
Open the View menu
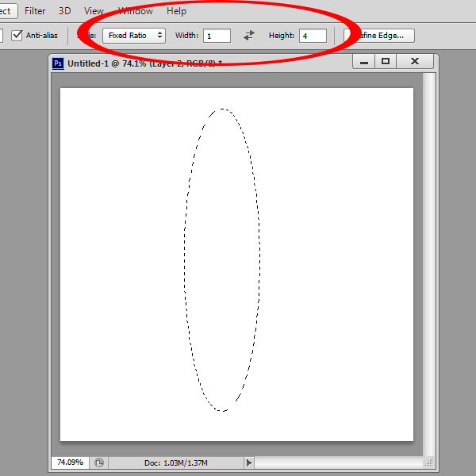click(94, 11)
